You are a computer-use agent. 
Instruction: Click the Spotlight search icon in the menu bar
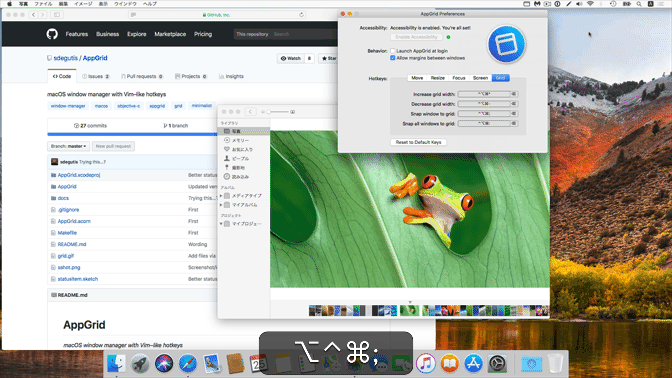639,4
